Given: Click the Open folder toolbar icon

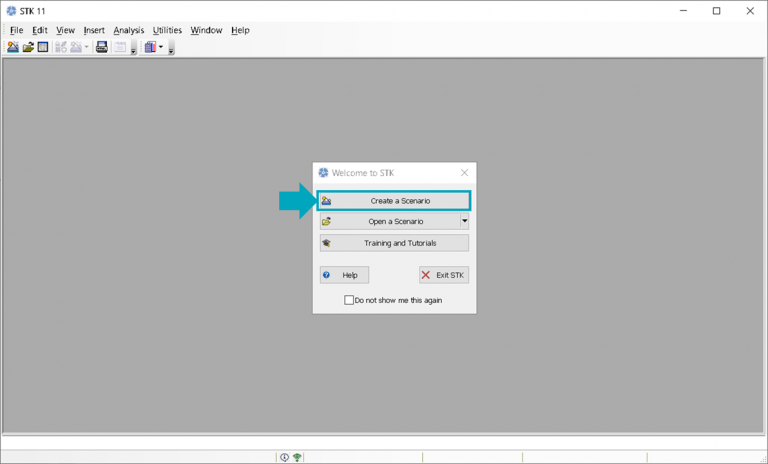Looking at the screenshot, I should click(x=28, y=47).
